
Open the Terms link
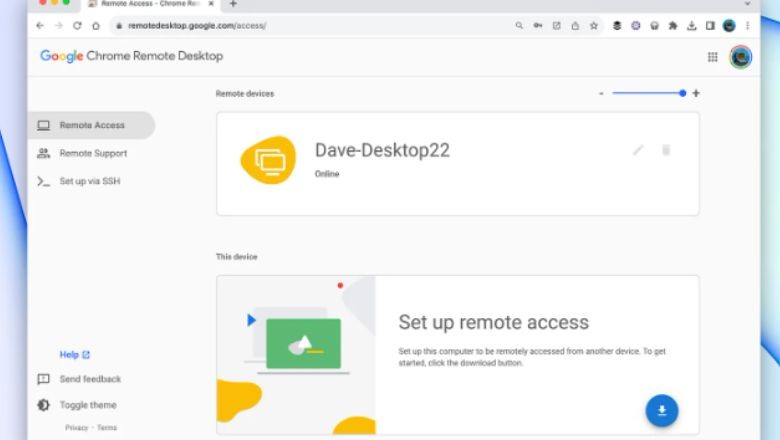tap(107, 428)
